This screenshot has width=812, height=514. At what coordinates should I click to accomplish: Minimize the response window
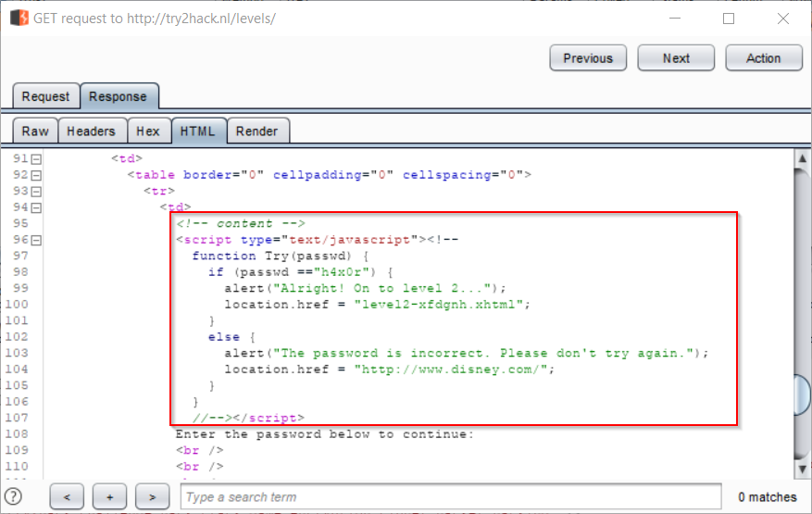tap(675, 19)
